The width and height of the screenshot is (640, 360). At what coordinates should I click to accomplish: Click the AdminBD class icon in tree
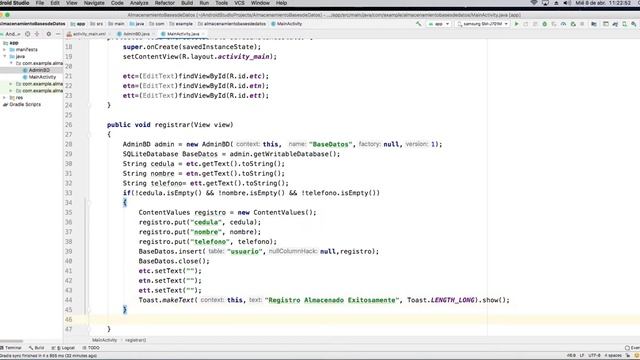click(25, 70)
